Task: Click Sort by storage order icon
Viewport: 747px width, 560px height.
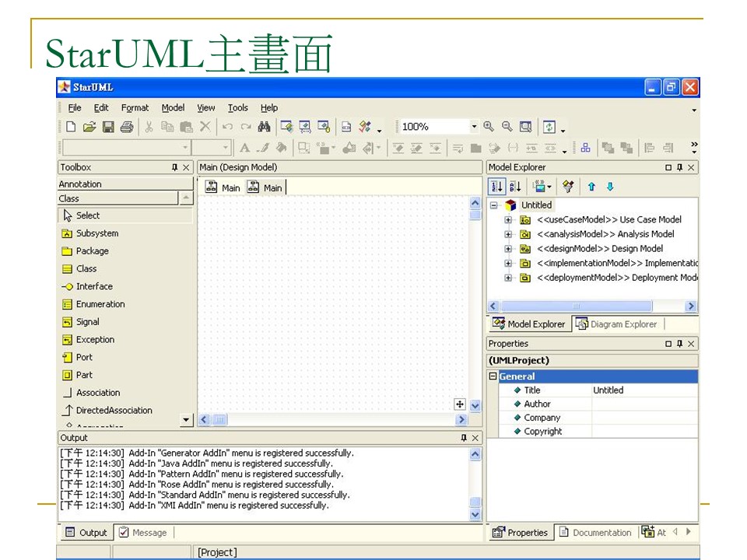Action: click(496, 187)
